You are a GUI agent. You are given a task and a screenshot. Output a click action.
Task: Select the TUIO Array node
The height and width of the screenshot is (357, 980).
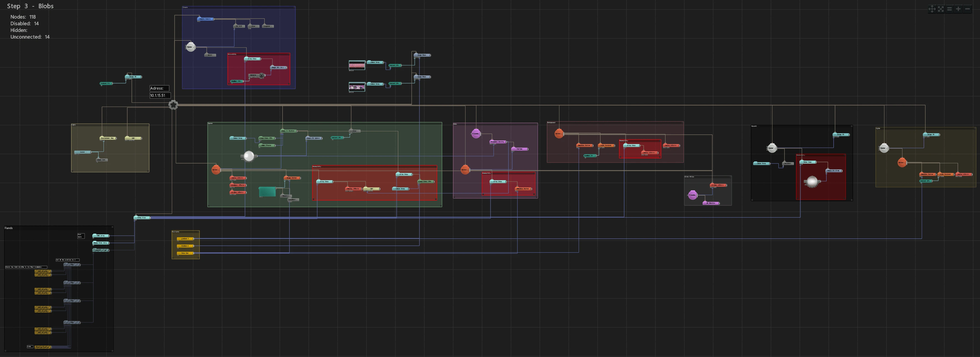coord(101,236)
